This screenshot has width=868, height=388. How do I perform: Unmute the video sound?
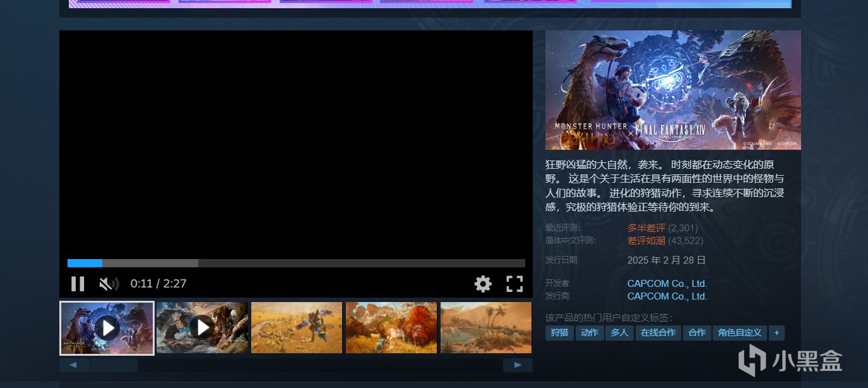tap(109, 284)
